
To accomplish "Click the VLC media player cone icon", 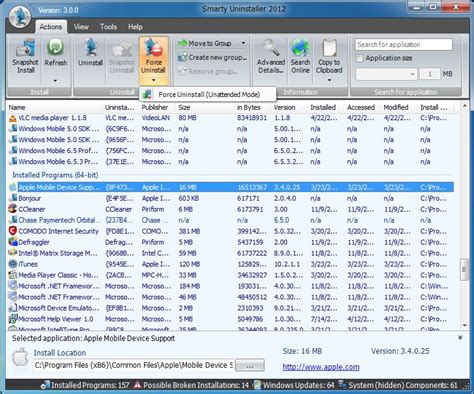I will [13, 118].
